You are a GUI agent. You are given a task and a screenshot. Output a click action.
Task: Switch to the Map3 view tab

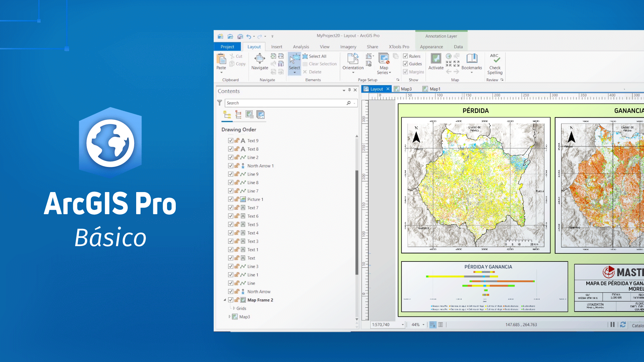(406, 89)
